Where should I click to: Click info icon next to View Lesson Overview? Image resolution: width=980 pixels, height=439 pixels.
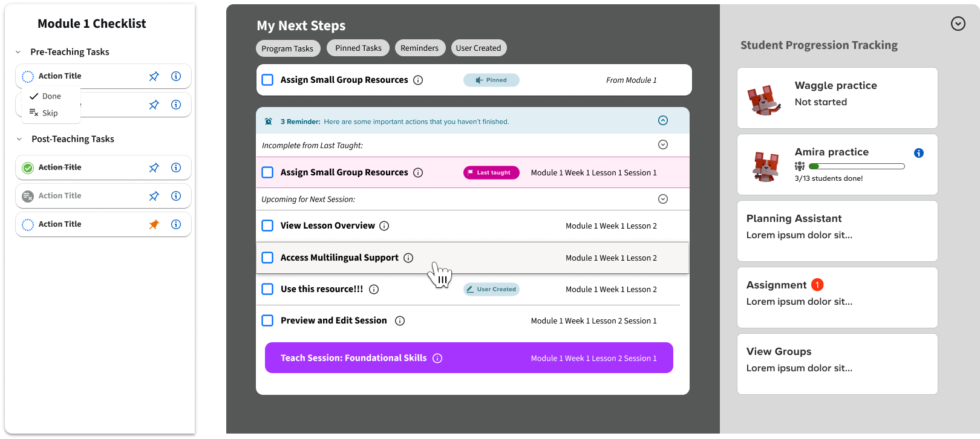tap(384, 226)
